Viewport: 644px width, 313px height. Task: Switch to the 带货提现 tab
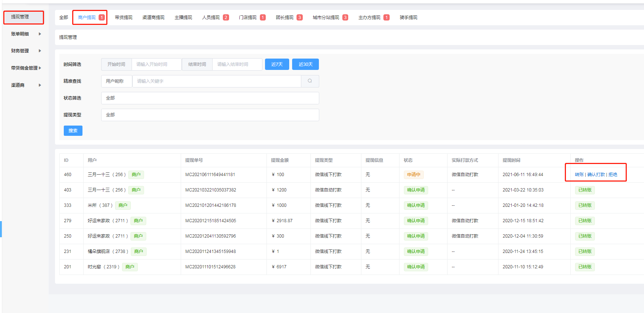(124, 18)
